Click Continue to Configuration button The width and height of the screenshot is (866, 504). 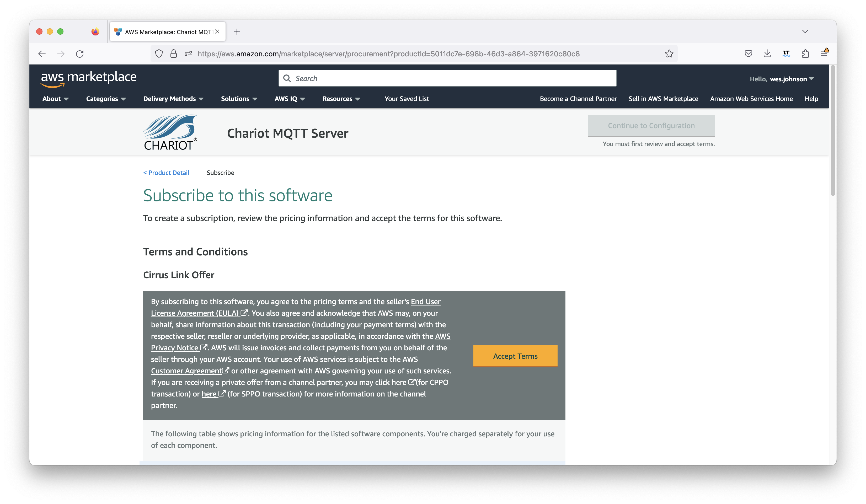coord(651,126)
